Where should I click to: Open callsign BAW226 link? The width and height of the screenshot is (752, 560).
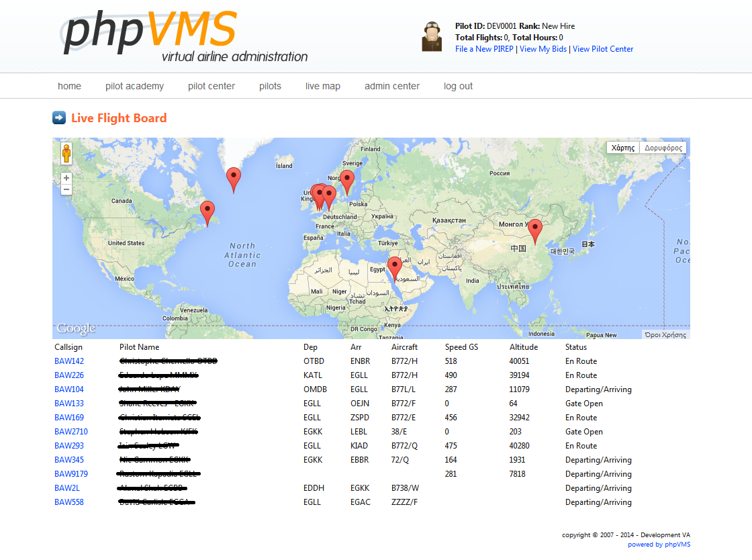pos(69,375)
